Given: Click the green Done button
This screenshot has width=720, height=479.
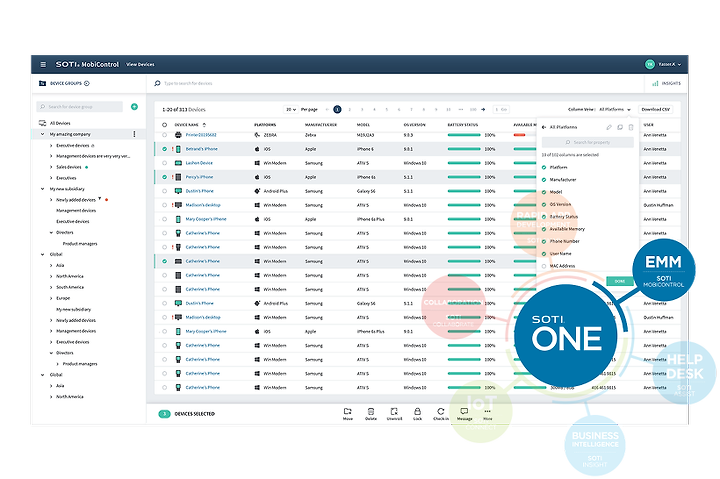Looking at the screenshot, I should coord(620,281).
